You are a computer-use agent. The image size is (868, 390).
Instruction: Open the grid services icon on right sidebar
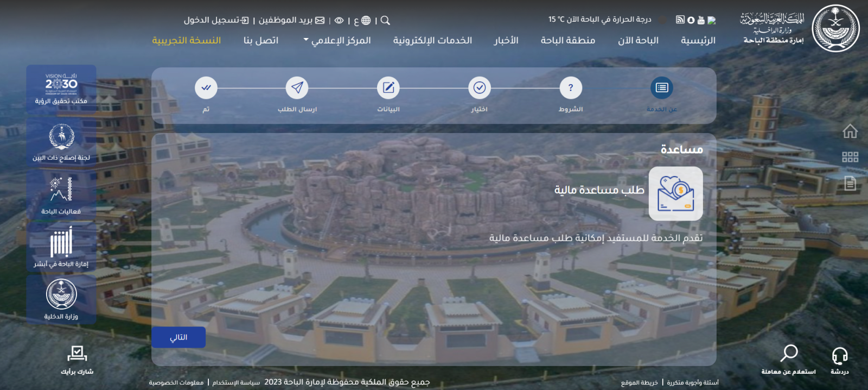850,158
